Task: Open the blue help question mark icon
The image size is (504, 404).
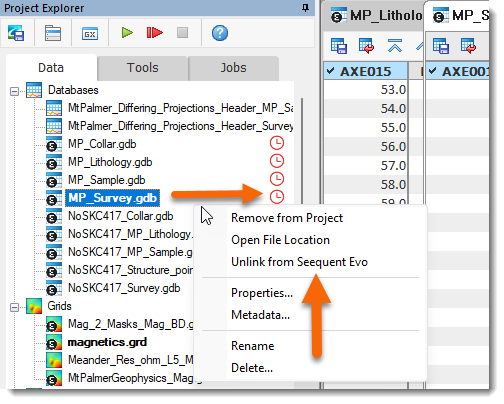Action: coord(220,33)
